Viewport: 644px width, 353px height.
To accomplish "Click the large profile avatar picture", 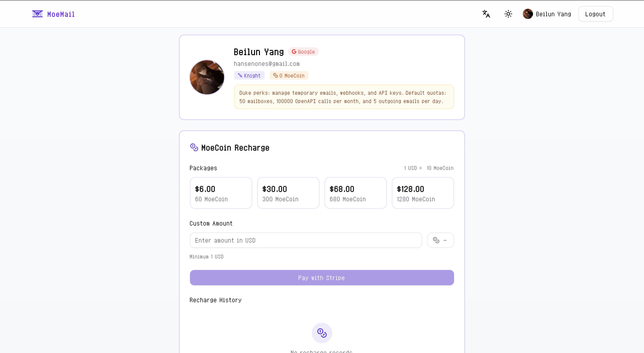I will pos(207,77).
